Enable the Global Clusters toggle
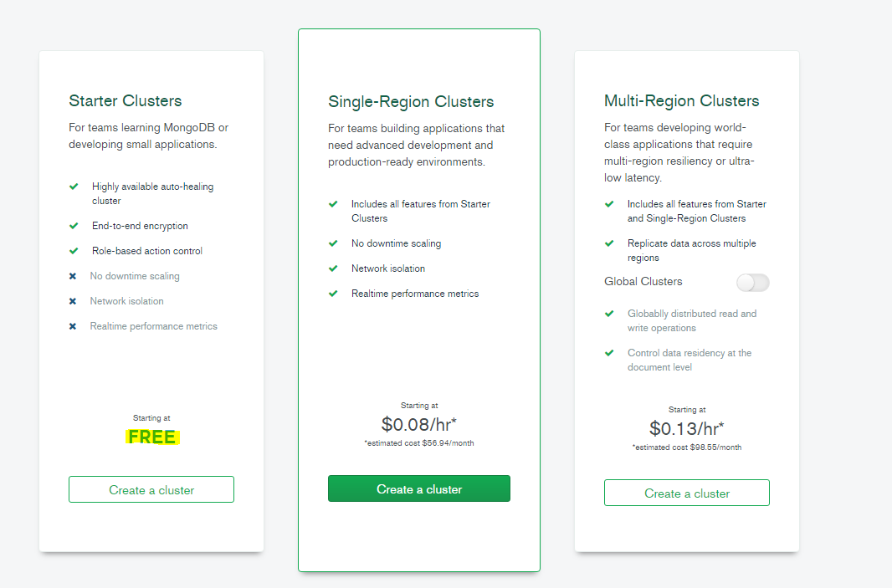The width and height of the screenshot is (892, 588). click(x=751, y=283)
